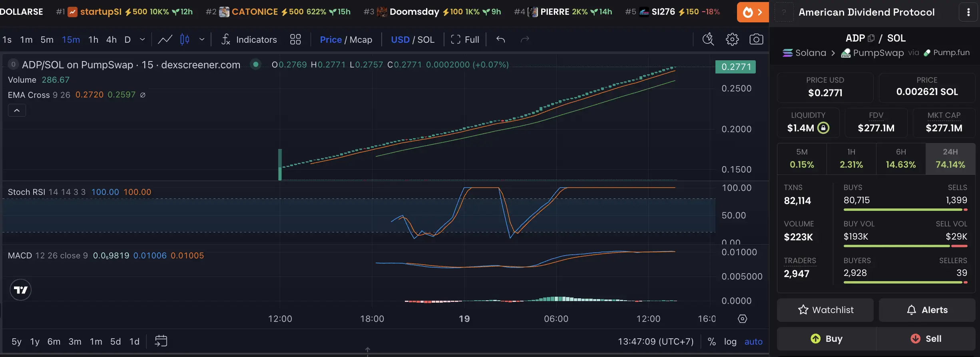
Task: Click the Sell button
Action: (x=926, y=339)
